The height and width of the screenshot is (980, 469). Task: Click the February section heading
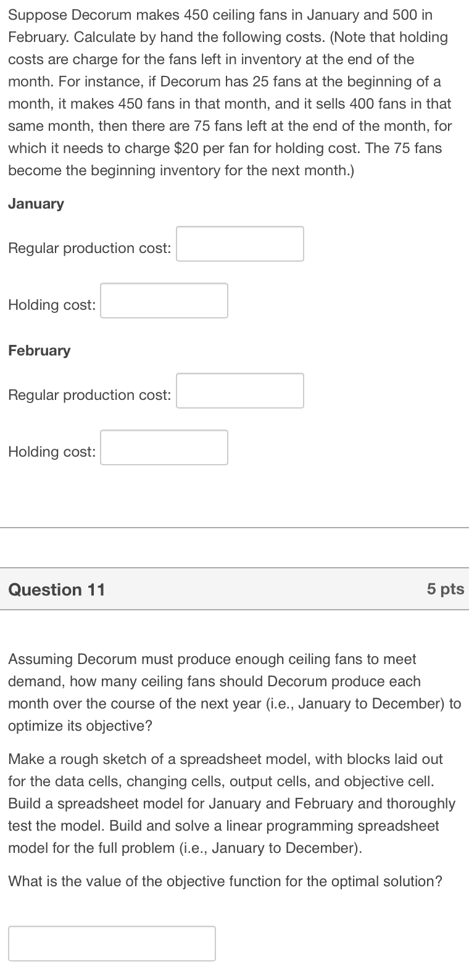click(x=39, y=351)
